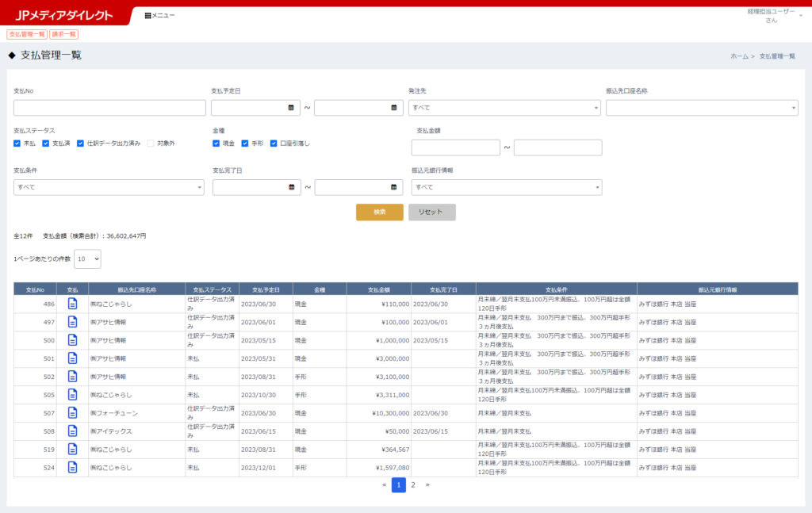Open calendar for 支払予定日 start date
Screen dimensions: 812x513
pos(291,108)
